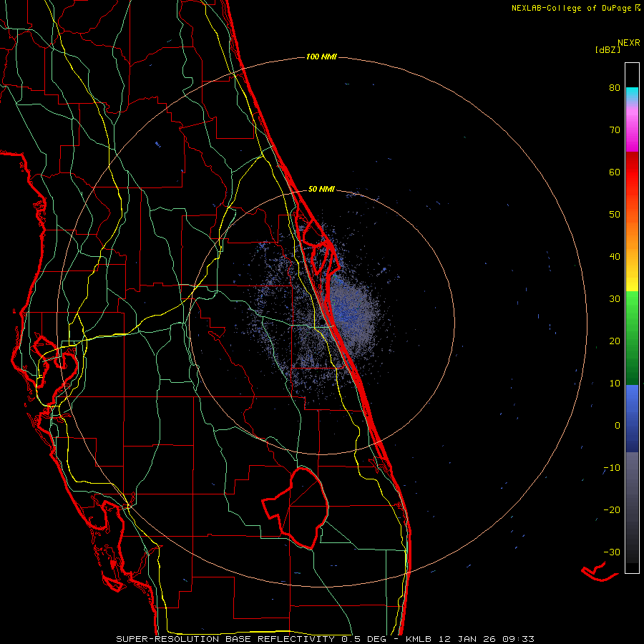Viewport: 644px width, 644px height.
Task: Click the -30 value on the dBZ scale
Action: pyautogui.click(x=612, y=552)
